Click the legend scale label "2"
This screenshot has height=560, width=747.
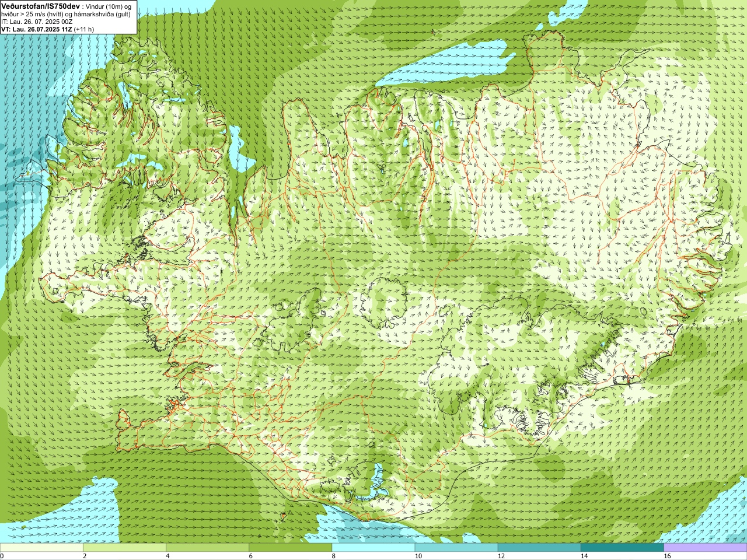tap(85, 556)
